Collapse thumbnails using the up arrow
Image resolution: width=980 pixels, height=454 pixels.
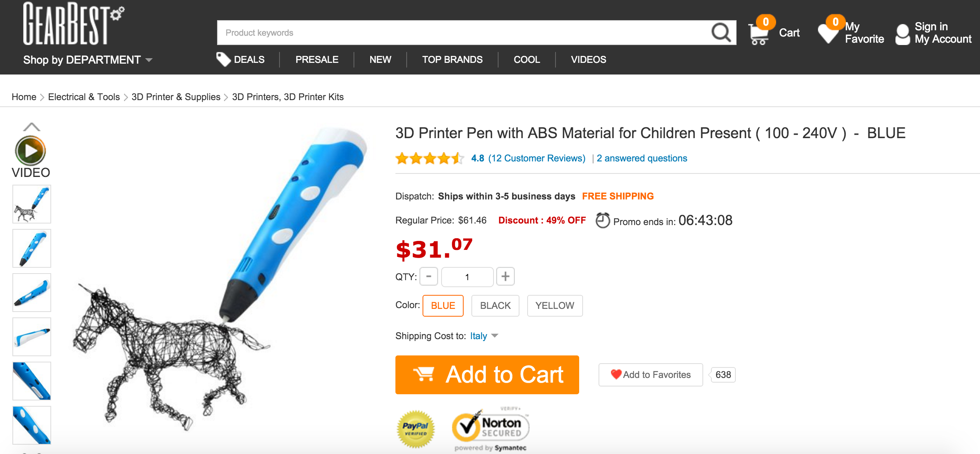tap(32, 127)
